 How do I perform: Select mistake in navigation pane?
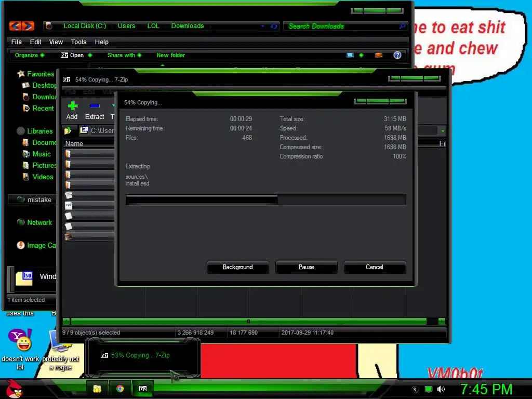tap(31, 199)
